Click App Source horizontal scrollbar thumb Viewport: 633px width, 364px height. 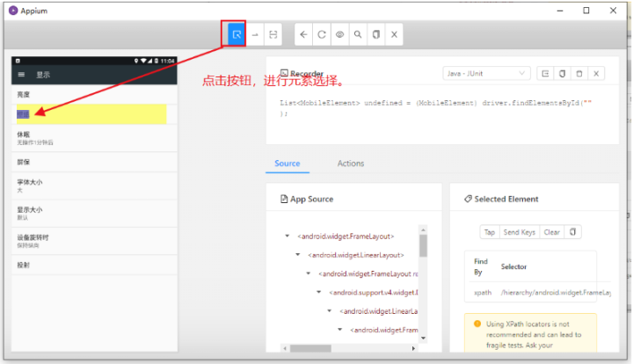(310, 348)
